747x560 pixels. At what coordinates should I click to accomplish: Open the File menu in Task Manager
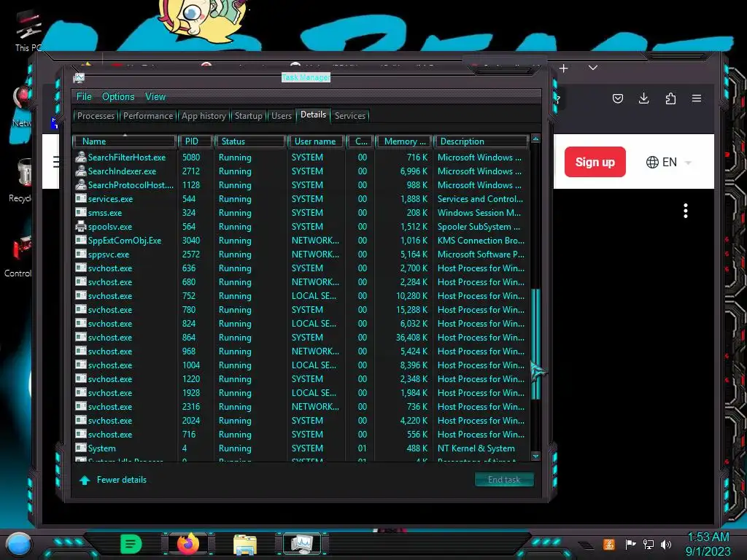click(84, 97)
